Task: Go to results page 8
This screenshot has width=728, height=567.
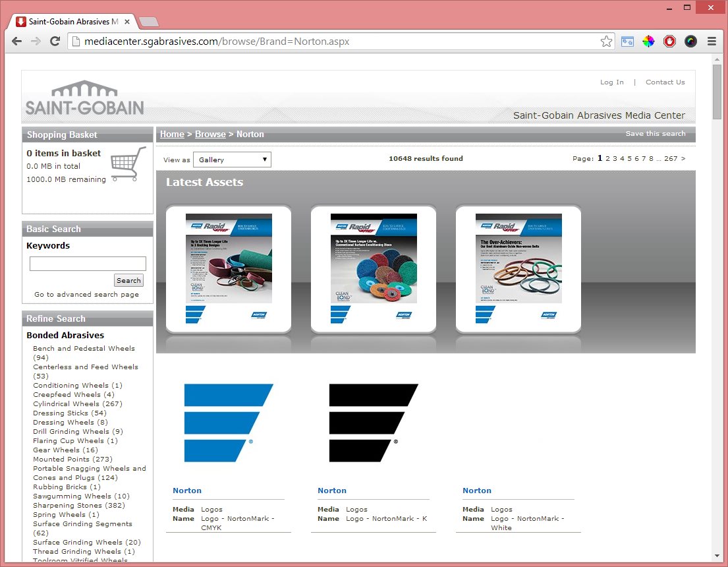Action: pyautogui.click(x=651, y=158)
